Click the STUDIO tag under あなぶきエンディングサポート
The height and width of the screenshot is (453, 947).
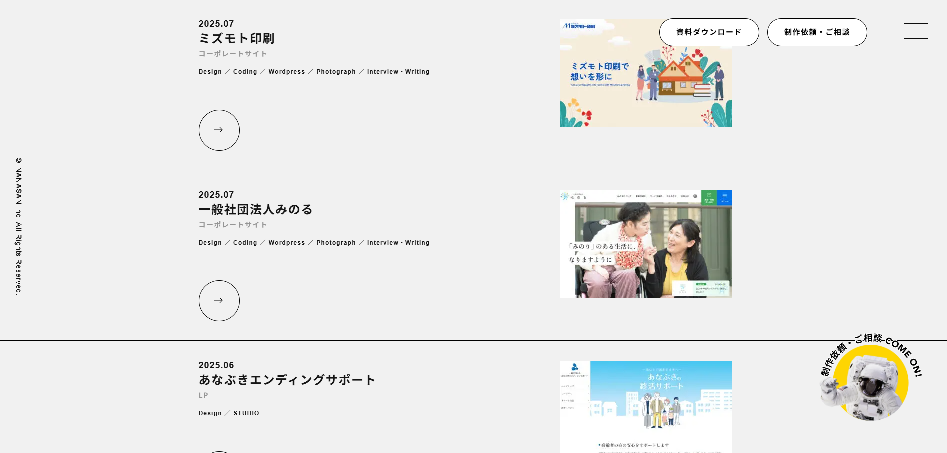coord(246,412)
